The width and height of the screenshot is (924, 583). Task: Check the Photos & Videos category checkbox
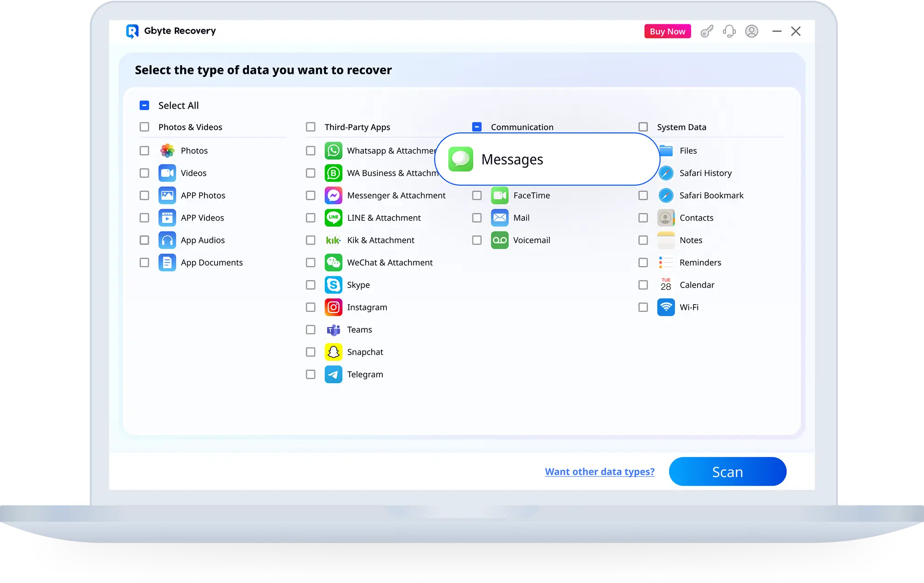pyautogui.click(x=144, y=127)
